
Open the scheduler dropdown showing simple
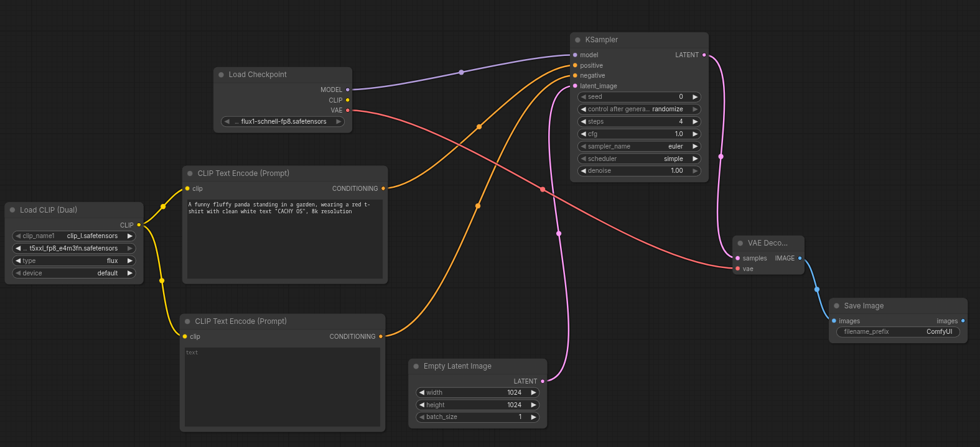coord(639,159)
